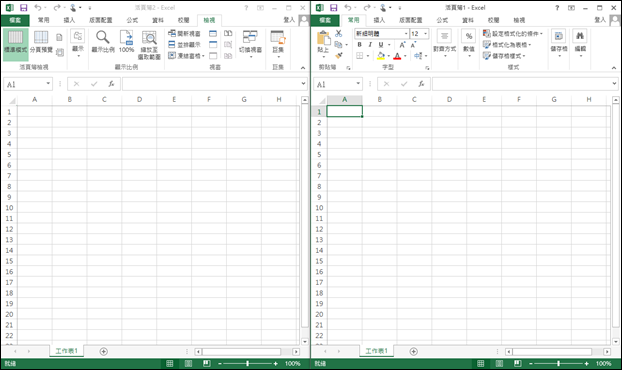
Task: Toggle Page Break Preview icon in 活頁簿2 status bar
Action: [x=207, y=363]
